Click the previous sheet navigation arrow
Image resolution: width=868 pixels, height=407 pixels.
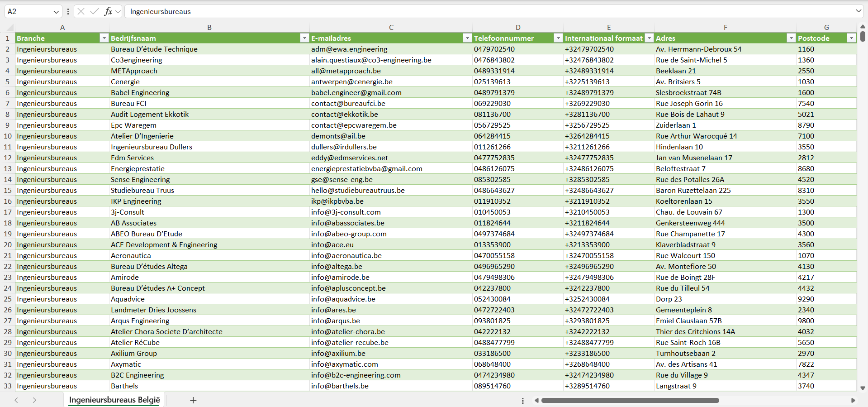point(16,400)
